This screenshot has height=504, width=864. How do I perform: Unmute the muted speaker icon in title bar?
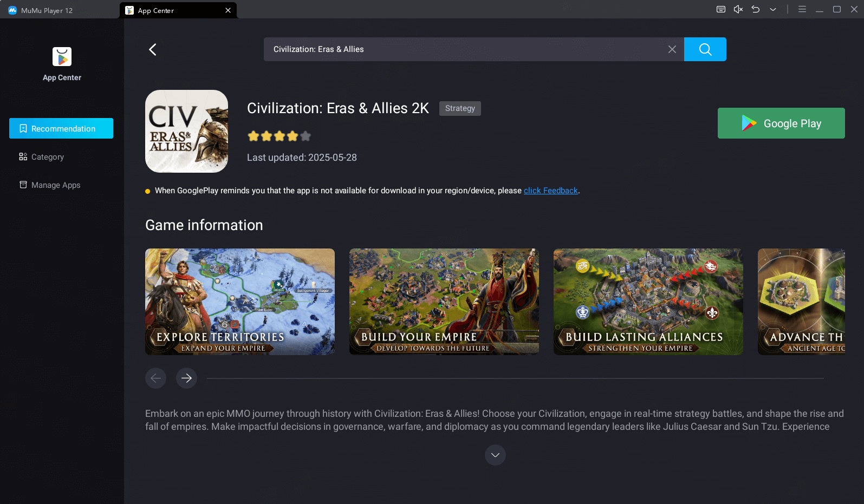[738, 9]
